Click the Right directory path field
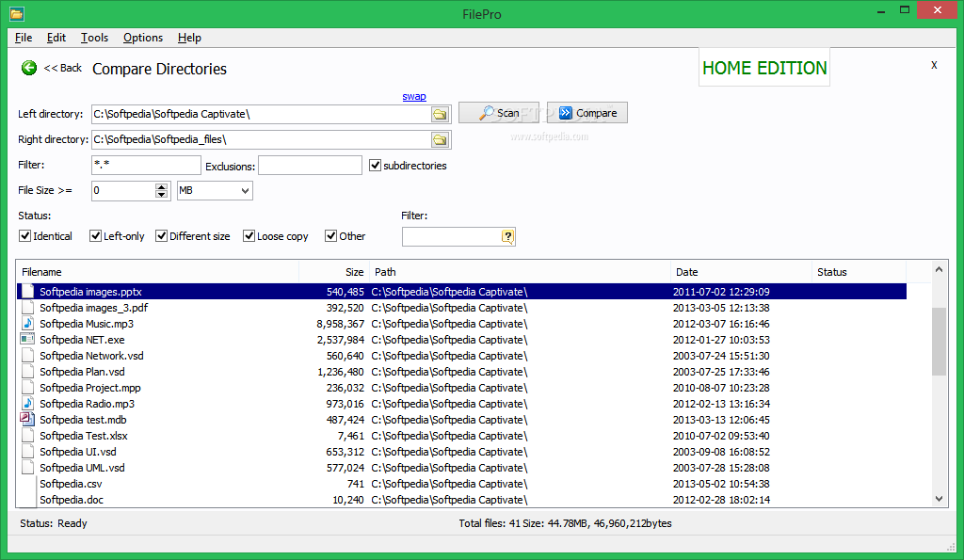964x560 pixels. (x=261, y=140)
